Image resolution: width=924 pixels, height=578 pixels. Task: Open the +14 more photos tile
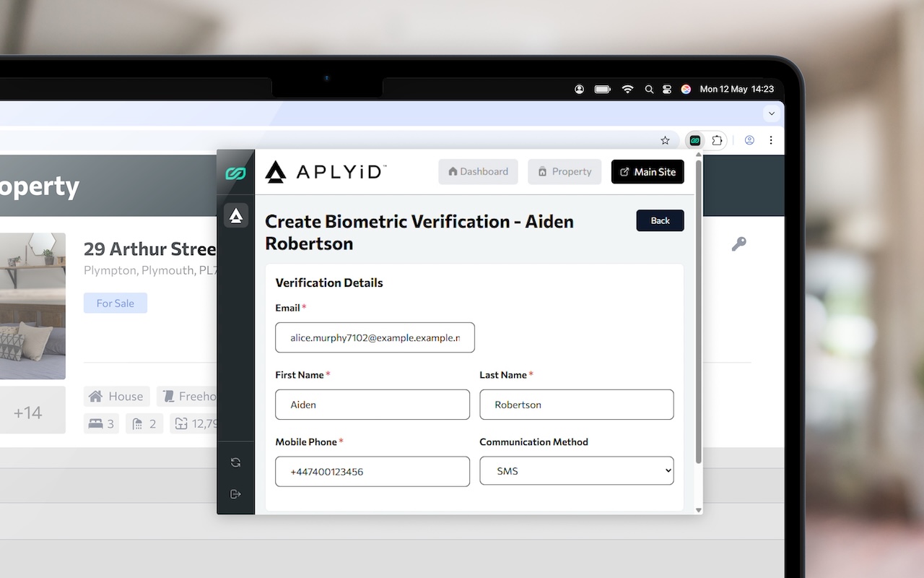(x=32, y=410)
